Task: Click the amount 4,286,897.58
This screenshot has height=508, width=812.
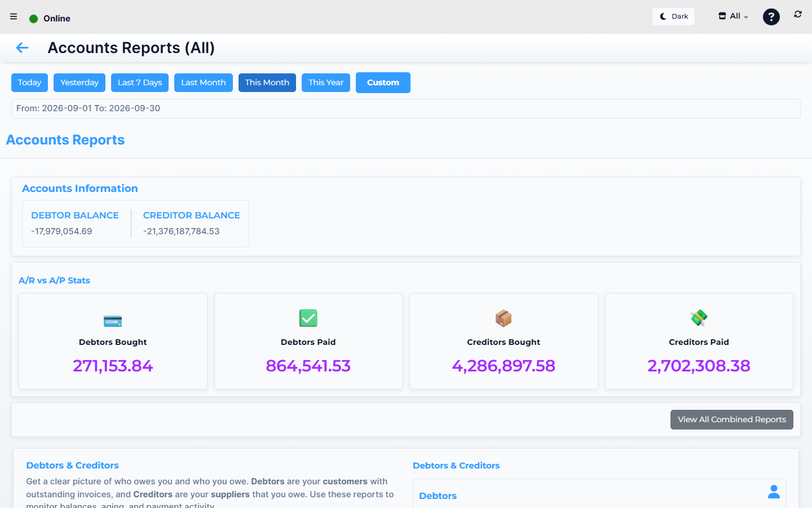Action: coord(504,366)
